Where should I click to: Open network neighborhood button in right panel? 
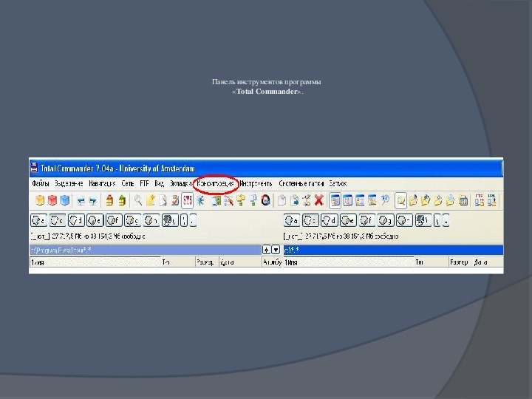[x=423, y=220]
